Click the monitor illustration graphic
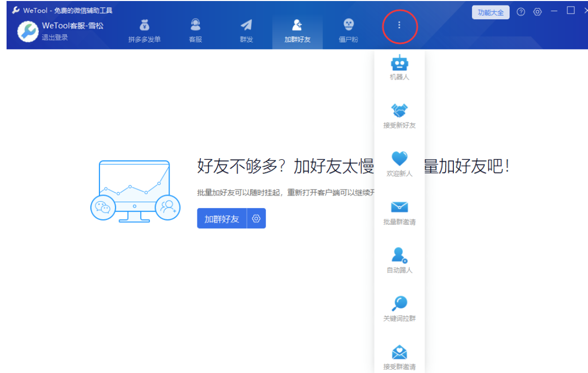 (135, 192)
